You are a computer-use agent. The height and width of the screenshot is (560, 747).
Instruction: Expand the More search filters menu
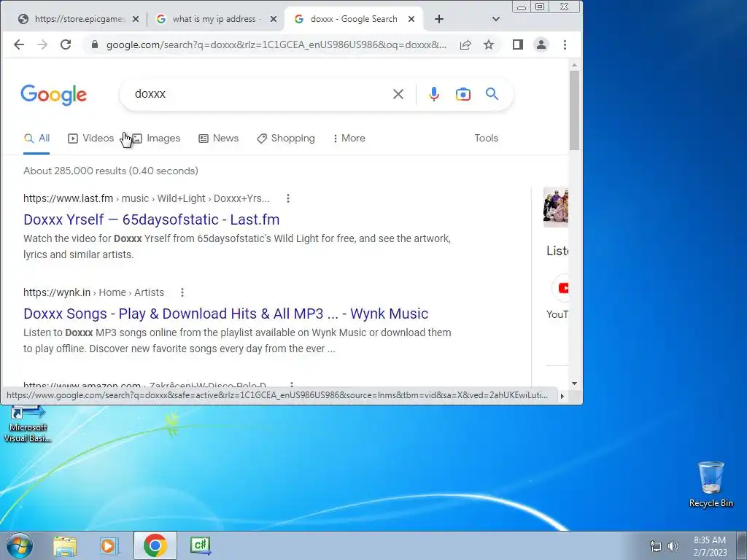click(x=349, y=138)
